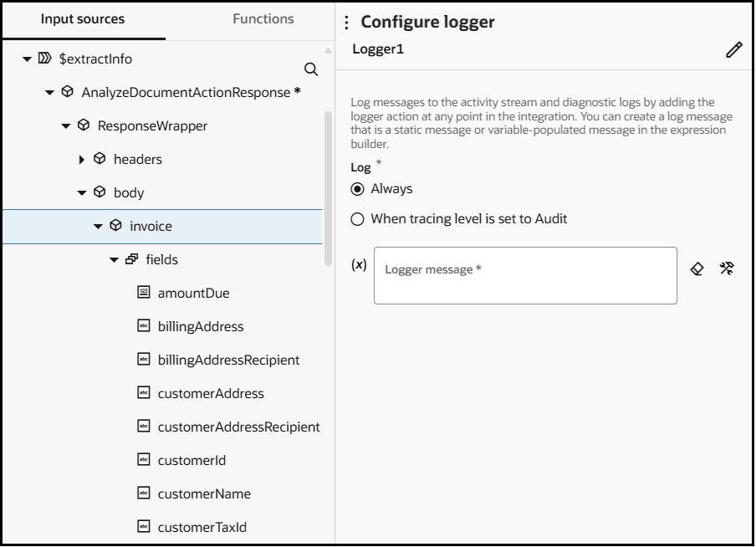
Task: Click the tree panel vertical scrollbar
Action: [329, 188]
